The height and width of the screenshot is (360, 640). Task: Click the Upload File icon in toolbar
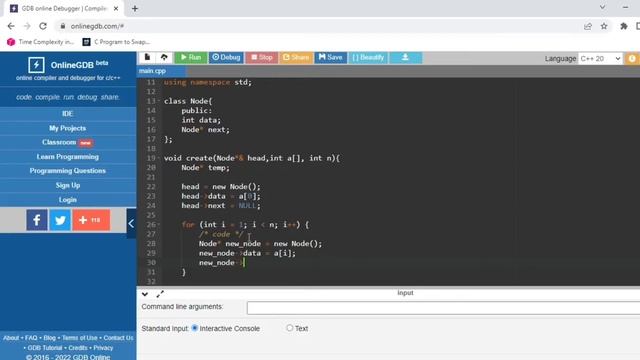click(164, 58)
